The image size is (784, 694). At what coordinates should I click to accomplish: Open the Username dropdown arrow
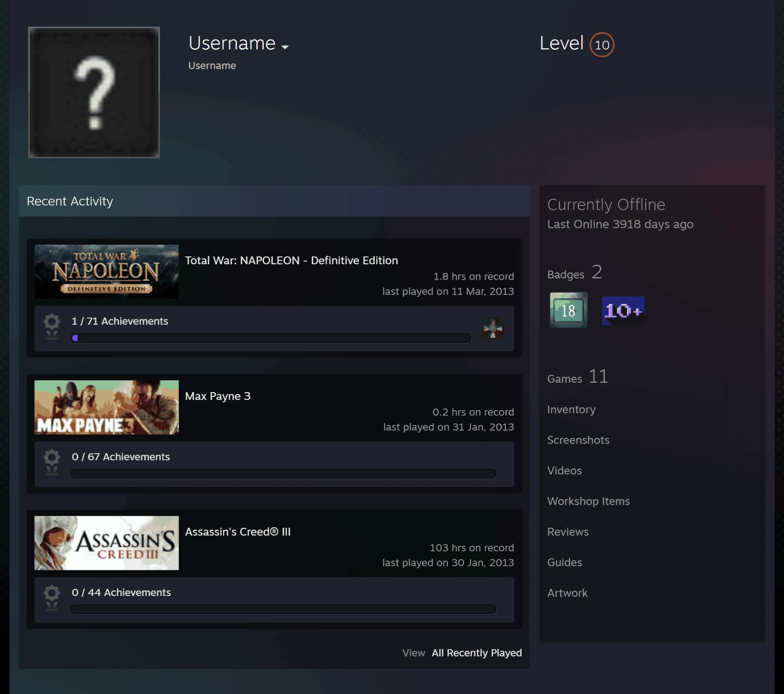click(x=285, y=47)
